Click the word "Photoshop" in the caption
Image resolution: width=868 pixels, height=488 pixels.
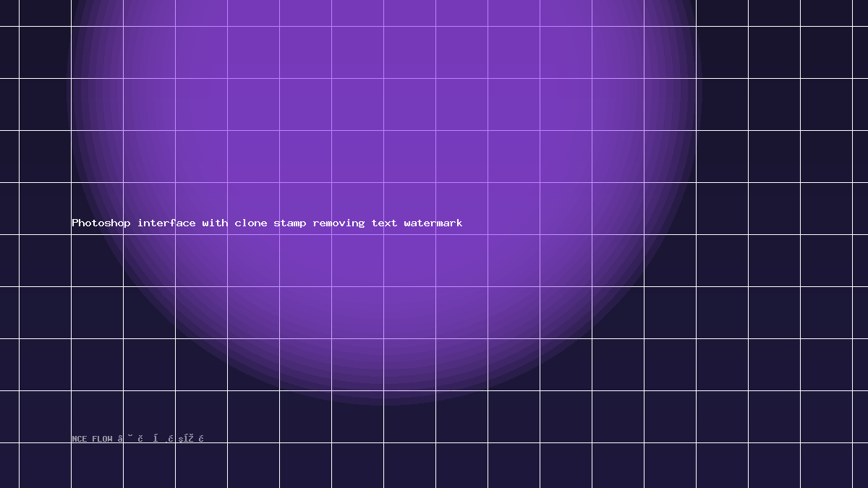pyautogui.click(x=101, y=223)
